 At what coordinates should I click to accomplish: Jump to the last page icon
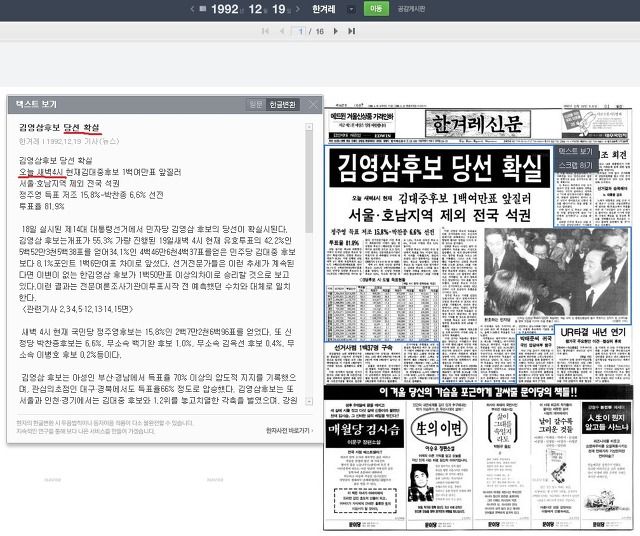pyautogui.click(x=351, y=31)
